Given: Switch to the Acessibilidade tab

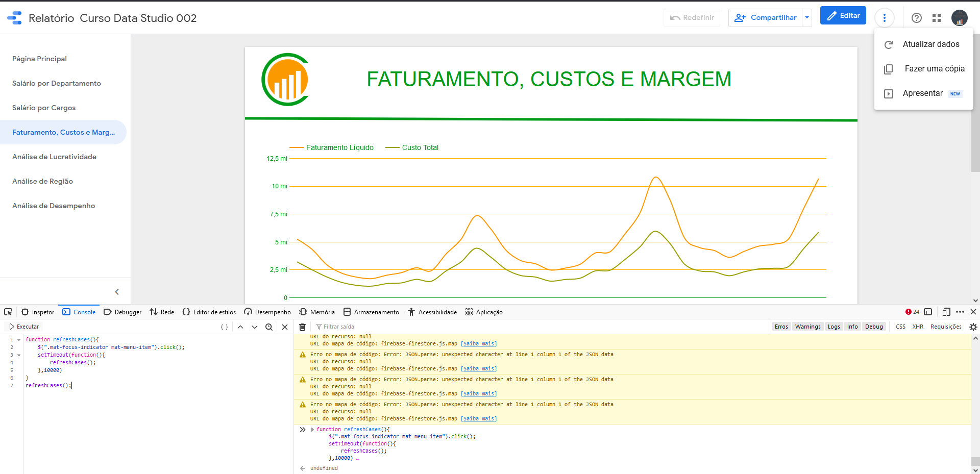Looking at the screenshot, I should pos(432,312).
